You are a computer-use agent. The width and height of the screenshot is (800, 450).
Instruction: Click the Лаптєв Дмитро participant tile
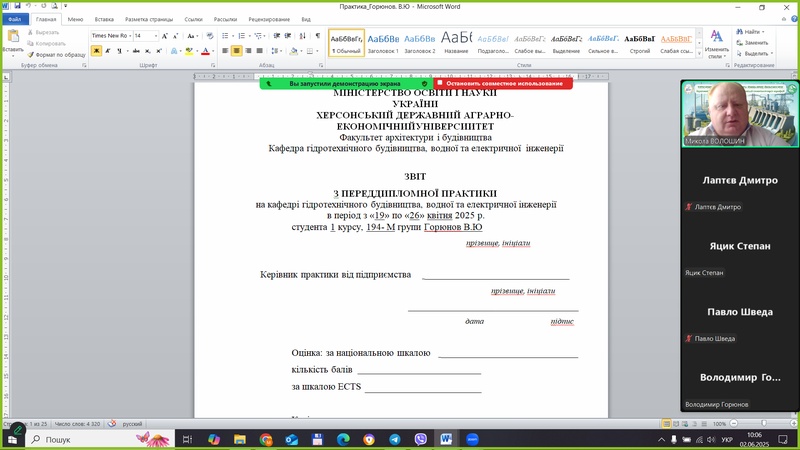pos(740,181)
